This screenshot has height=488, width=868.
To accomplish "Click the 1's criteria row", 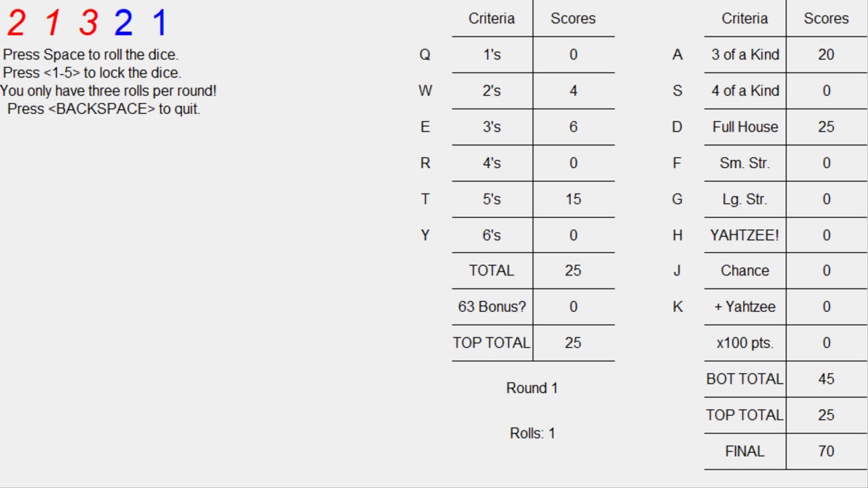I will (x=492, y=55).
